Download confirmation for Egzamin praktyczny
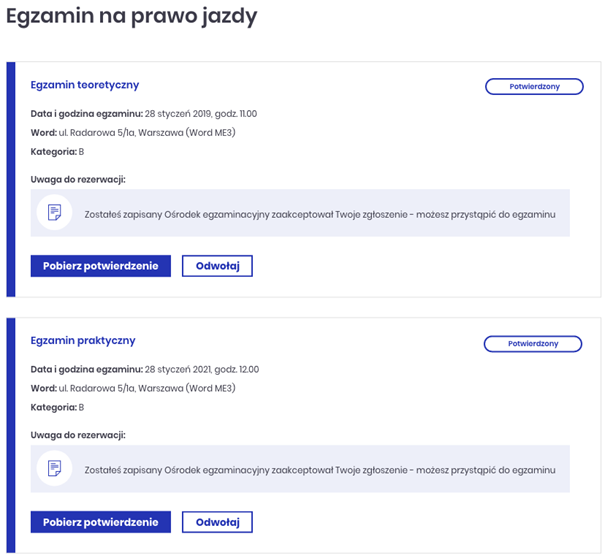The width and height of the screenshot is (605, 558). tap(101, 522)
